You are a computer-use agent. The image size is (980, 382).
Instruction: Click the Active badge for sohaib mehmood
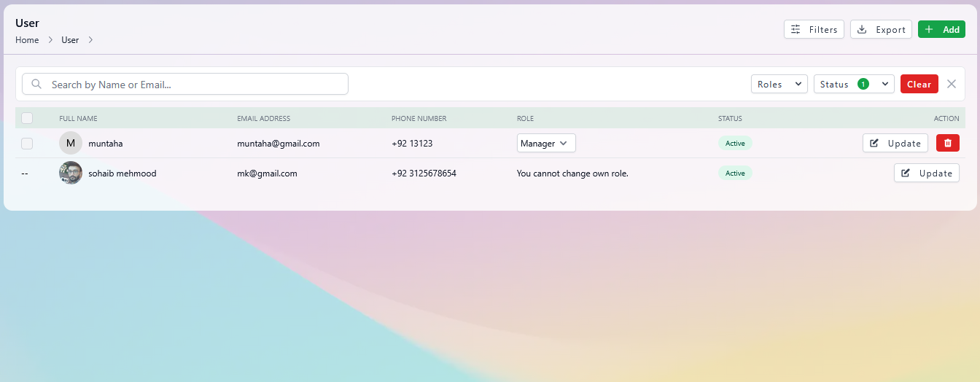735,173
